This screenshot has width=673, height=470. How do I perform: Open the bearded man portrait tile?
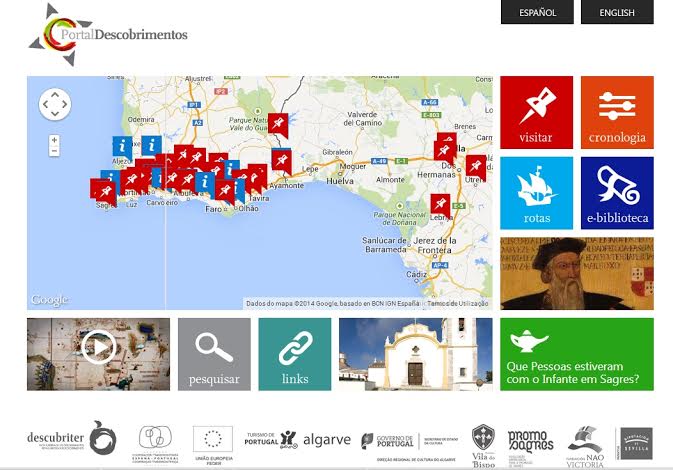pyautogui.click(x=577, y=273)
